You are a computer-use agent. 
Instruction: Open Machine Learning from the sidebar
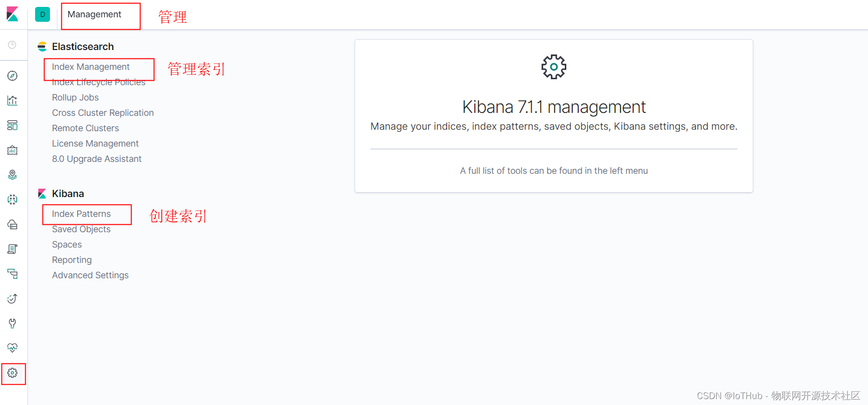pyautogui.click(x=12, y=200)
